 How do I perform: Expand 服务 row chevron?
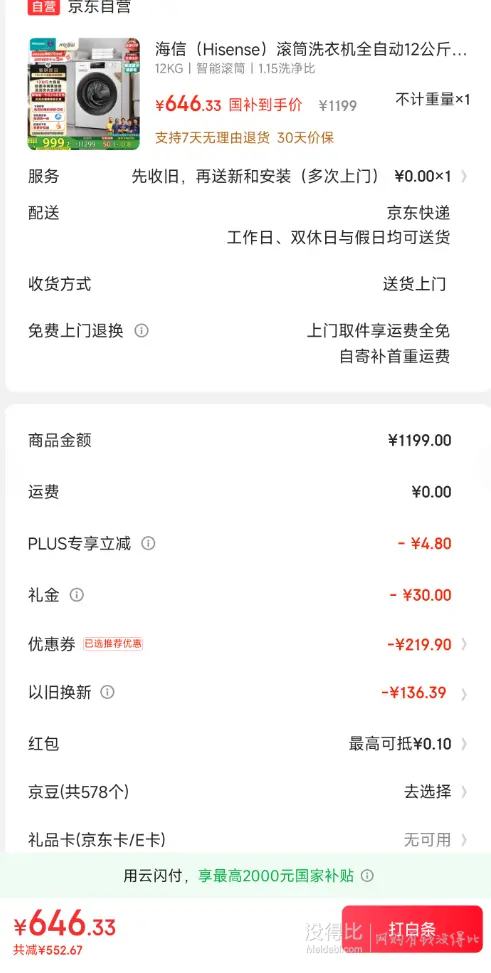464,176
